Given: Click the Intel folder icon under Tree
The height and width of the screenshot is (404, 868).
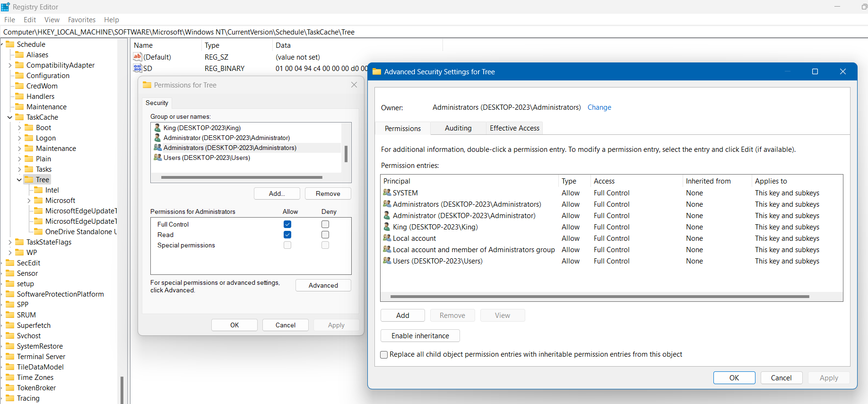Looking at the screenshot, I should (x=38, y=190).
